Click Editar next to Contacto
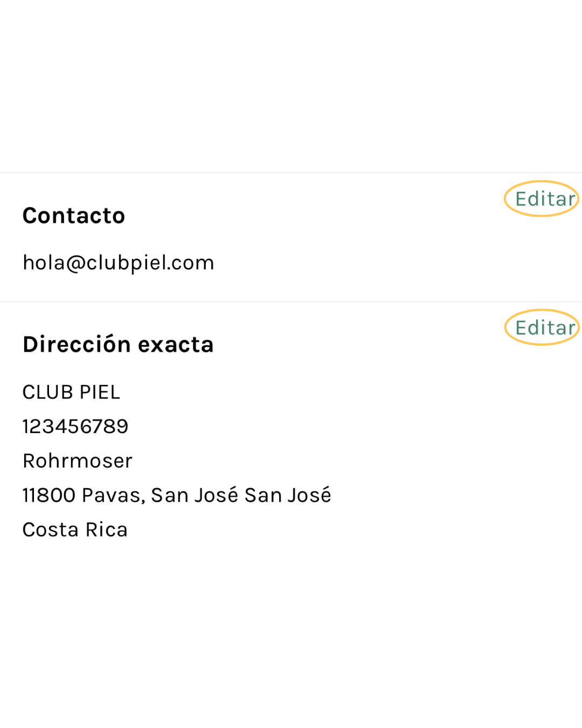 point(544,199)
